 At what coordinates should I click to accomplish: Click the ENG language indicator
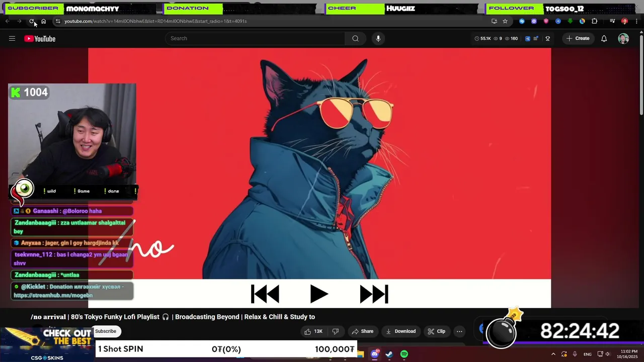click(588, 354)
